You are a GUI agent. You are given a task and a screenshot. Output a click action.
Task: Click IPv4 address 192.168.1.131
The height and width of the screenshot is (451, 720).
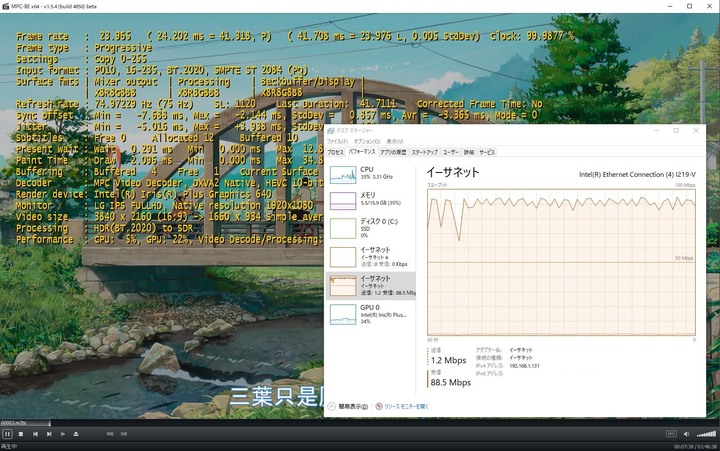524,366
